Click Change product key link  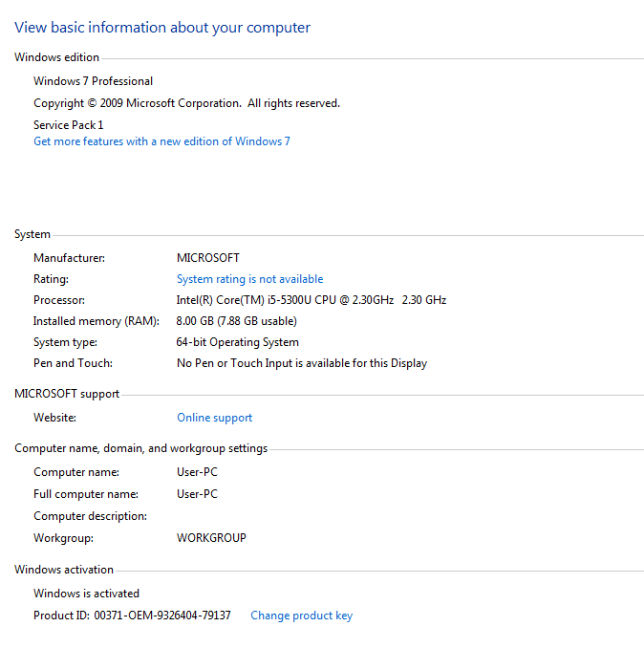[x=302, y=616]
